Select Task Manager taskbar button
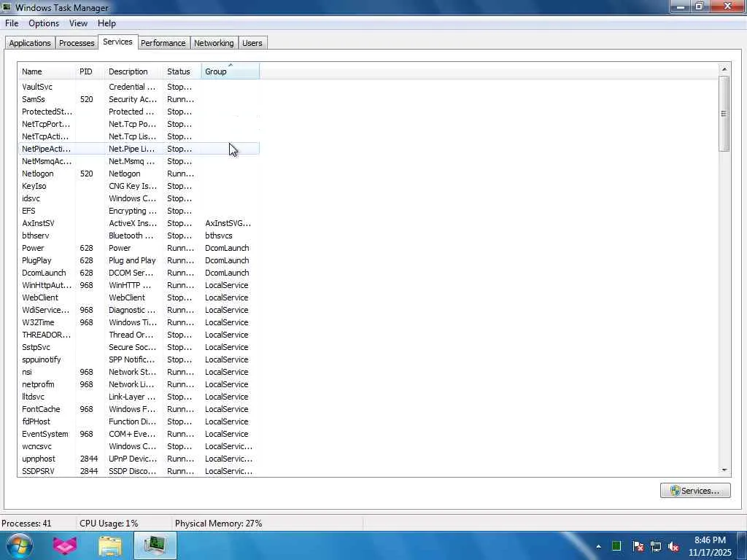This screenshot has height=560, width=747. click(x=155, y=545)
